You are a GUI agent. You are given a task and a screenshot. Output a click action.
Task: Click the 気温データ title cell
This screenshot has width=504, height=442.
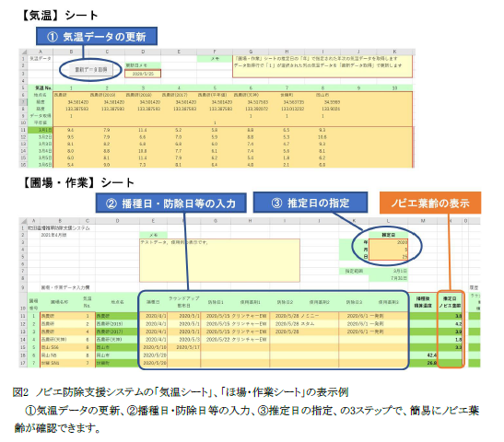(41, 59)
